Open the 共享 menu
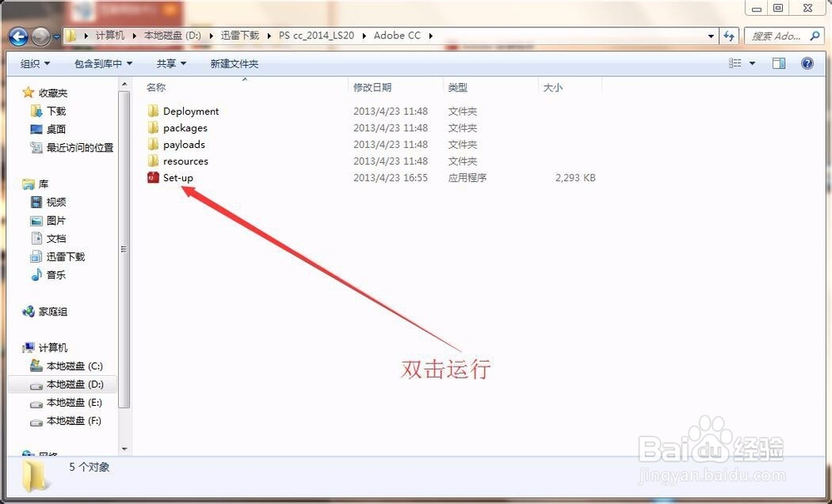This screenshot has height=504, width=832. click(171, 64)
